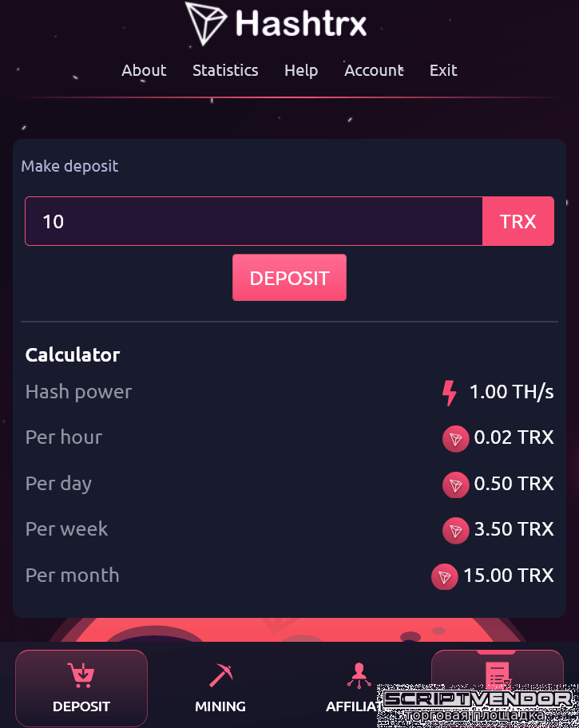Click the TRX coin icon for Per hour
The image size is (579, 728).
click(455, 438)
